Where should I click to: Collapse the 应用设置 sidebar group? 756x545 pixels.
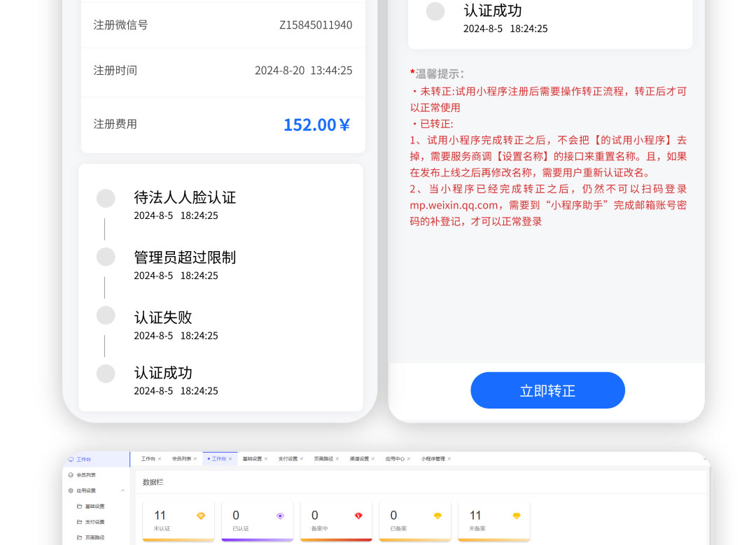pos(122,491)
